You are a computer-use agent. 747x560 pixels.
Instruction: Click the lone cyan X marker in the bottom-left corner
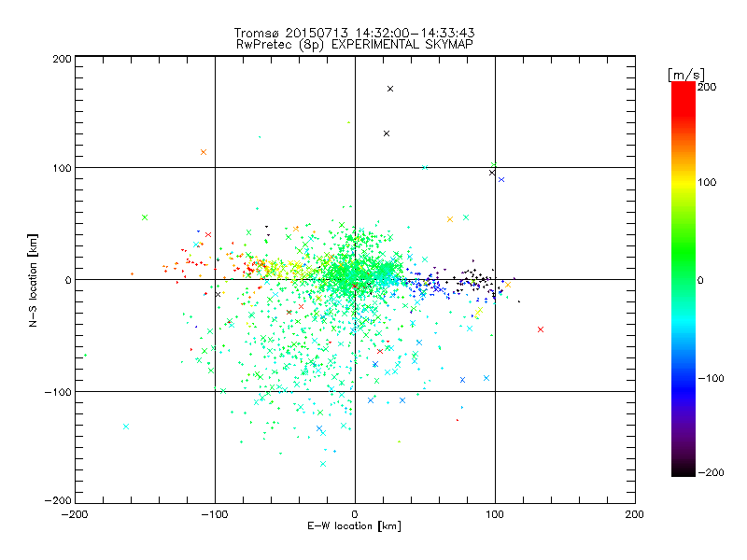click(126, 427)
